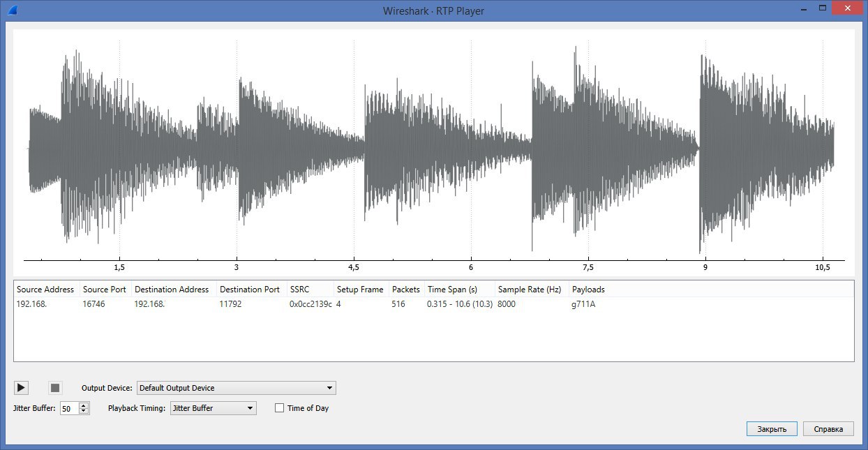
Task: Click the 4,5 label on the time axis
Action: tap(354, 267)
